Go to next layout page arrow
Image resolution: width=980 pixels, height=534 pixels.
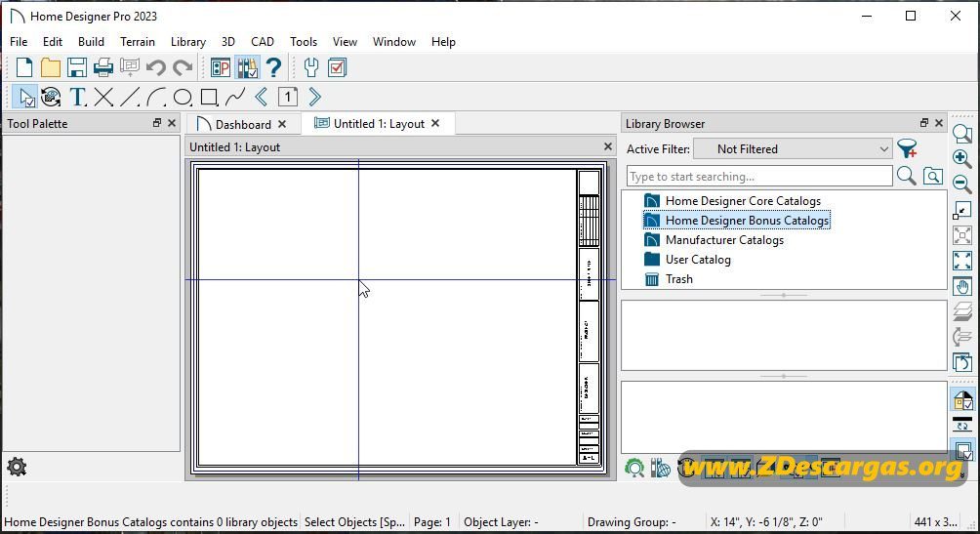click(314, 97)
